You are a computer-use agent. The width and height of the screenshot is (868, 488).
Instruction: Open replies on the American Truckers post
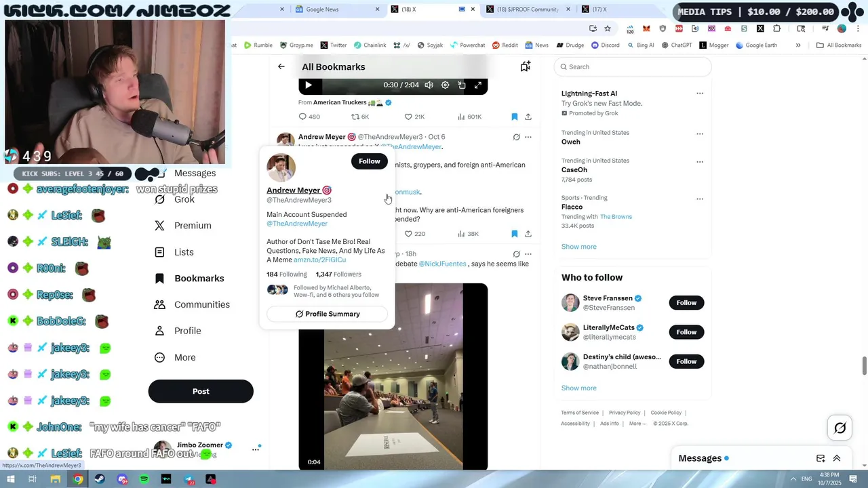(x=309, y=117)
